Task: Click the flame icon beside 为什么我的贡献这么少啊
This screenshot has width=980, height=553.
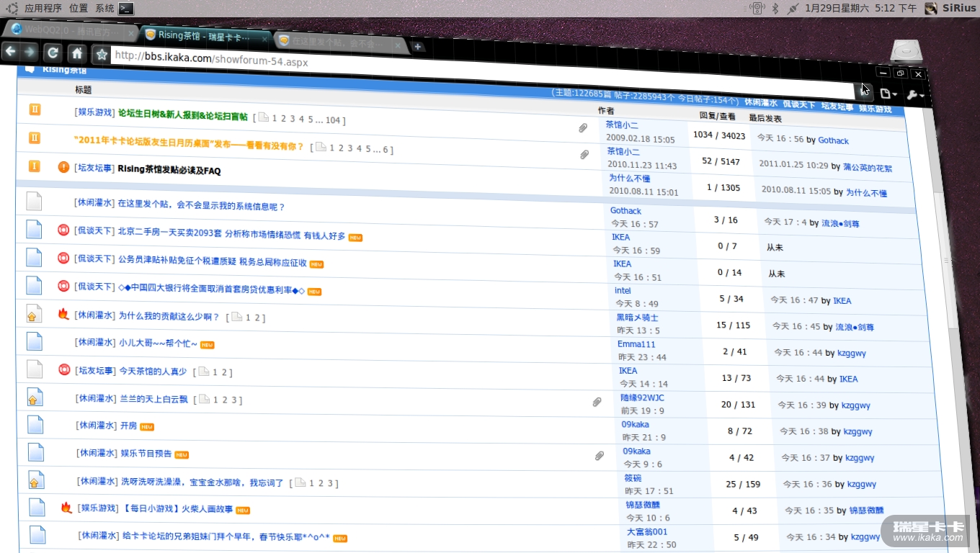Action: 63,314
